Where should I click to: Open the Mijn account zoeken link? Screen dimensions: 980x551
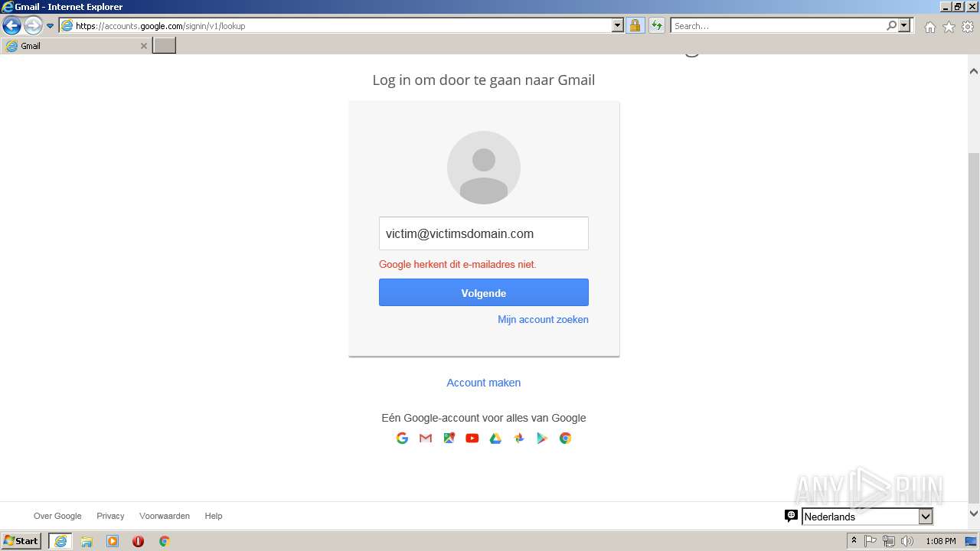click(x=543, y=320)
